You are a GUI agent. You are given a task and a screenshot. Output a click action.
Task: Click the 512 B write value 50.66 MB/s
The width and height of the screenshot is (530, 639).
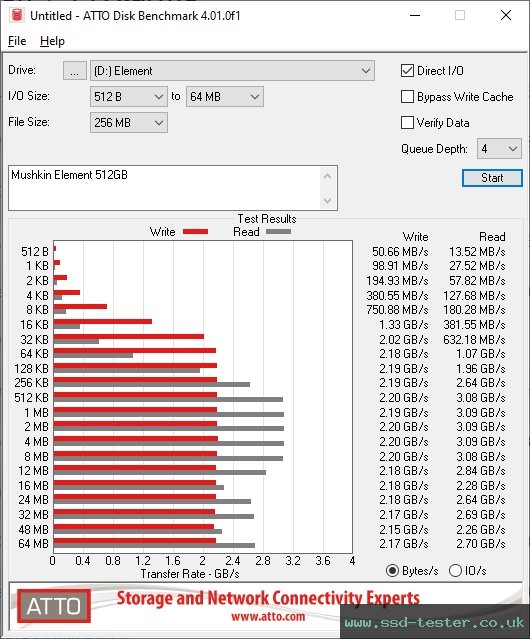[x=400, y=252]
